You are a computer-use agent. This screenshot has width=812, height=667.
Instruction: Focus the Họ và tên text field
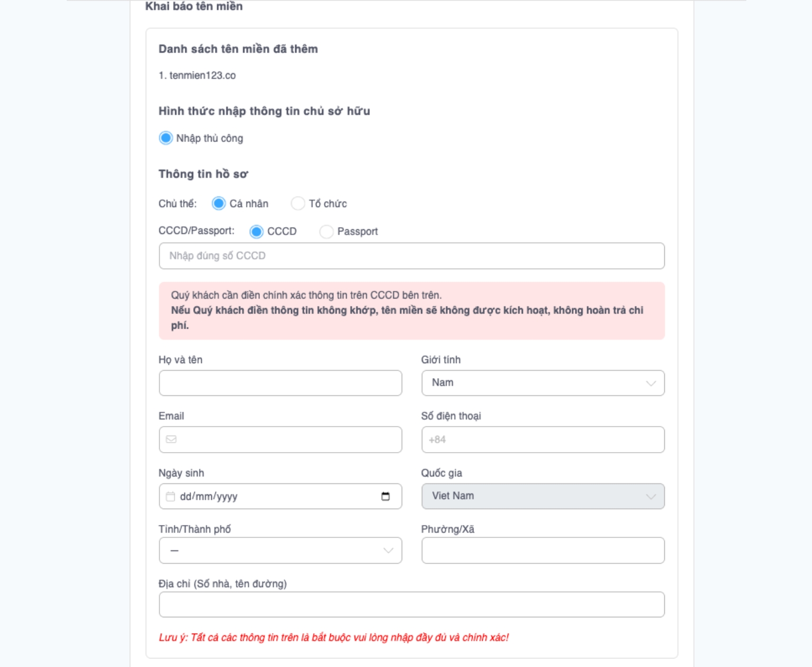[x=280, y=383]
